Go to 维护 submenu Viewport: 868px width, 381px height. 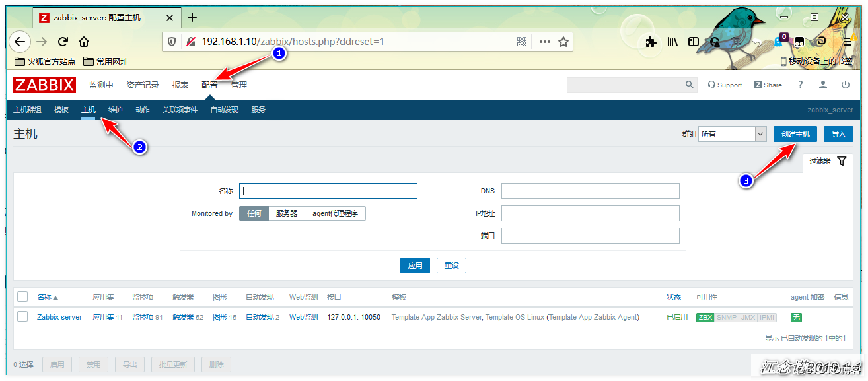coord(116,110)
